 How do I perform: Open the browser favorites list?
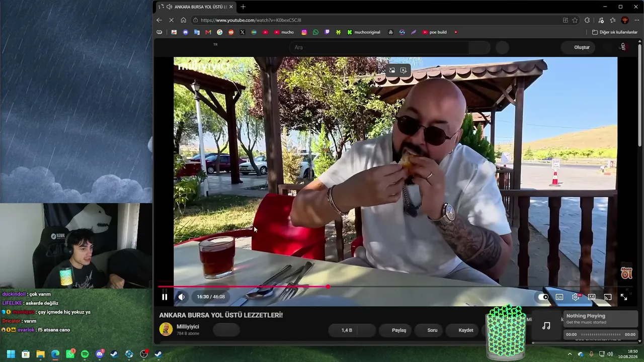point(613,20)
